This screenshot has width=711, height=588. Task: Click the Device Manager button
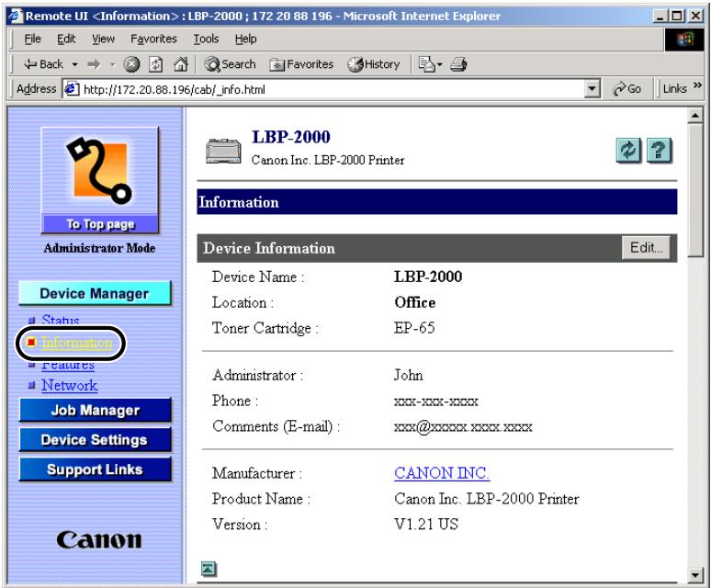(x=95, y=293)
